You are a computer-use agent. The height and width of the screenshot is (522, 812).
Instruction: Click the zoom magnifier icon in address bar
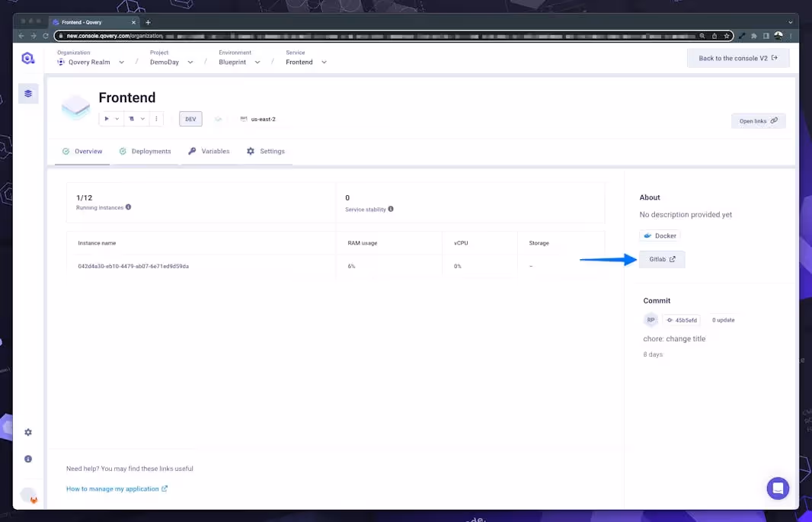pyautogui.click(x=702, y=36)
